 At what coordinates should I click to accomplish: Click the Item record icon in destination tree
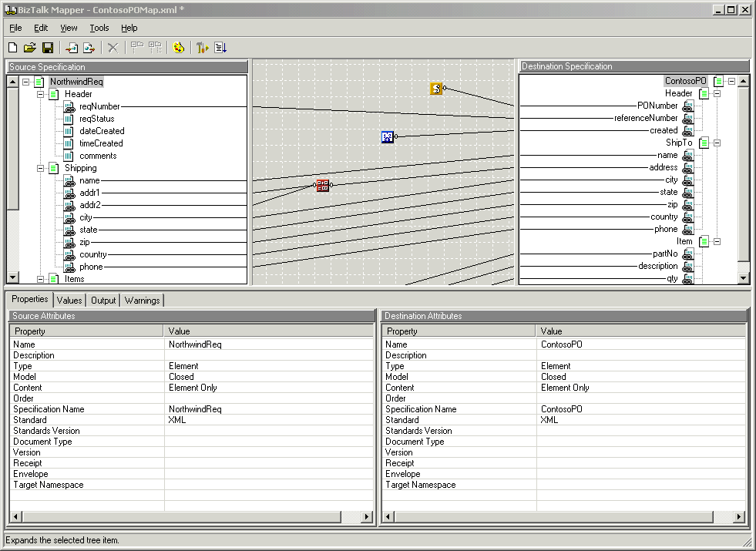click(x=704, y=241)
